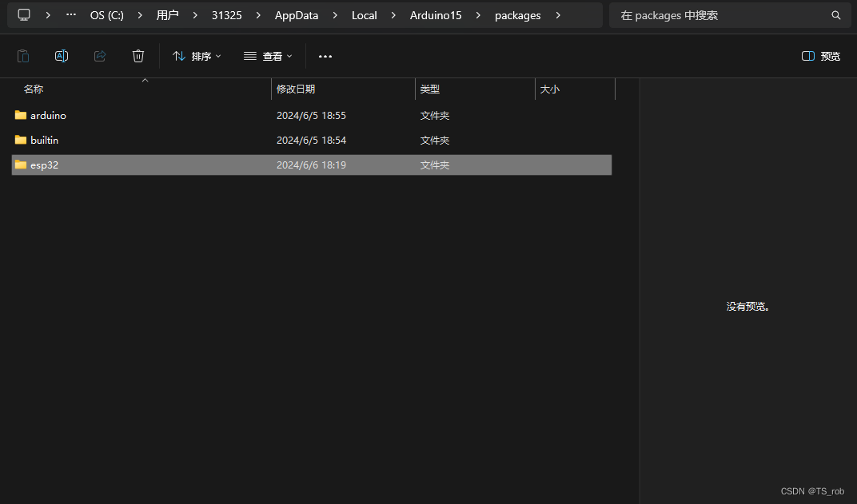
Task: Click the share icon in toolbar
Action: tap(100, 56)
